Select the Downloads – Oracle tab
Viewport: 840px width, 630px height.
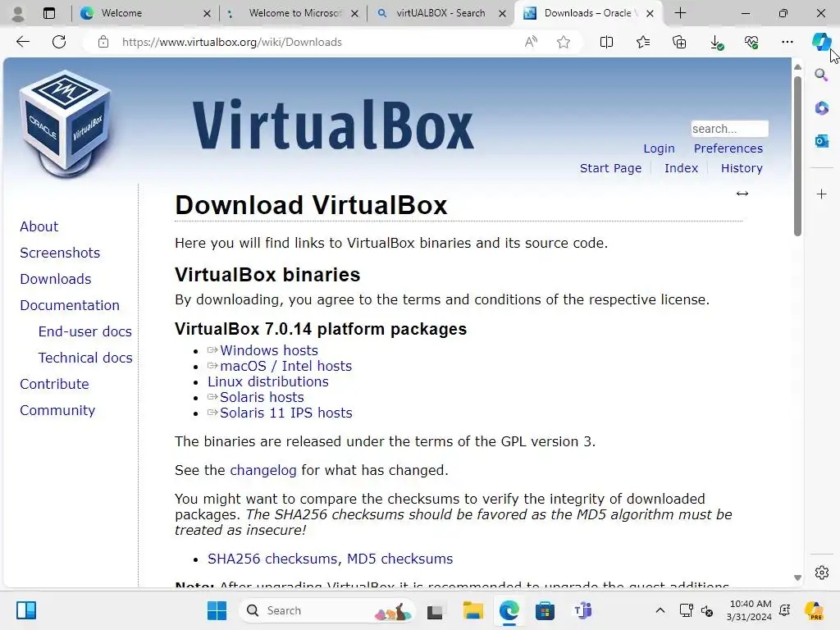pos(587,13)
